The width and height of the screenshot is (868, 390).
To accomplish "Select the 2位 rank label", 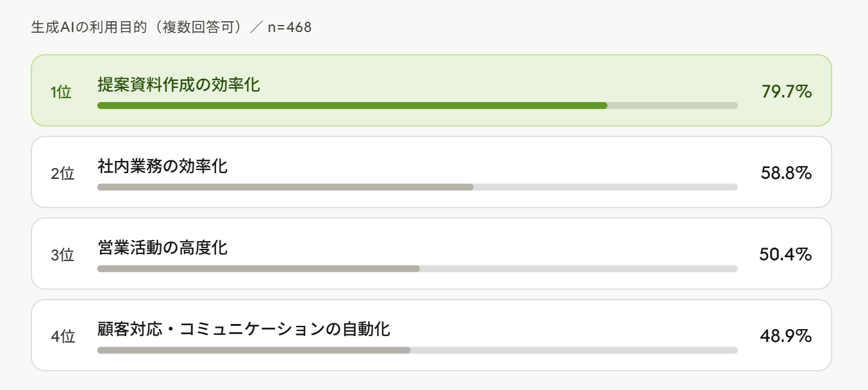I will coord(63,173).
